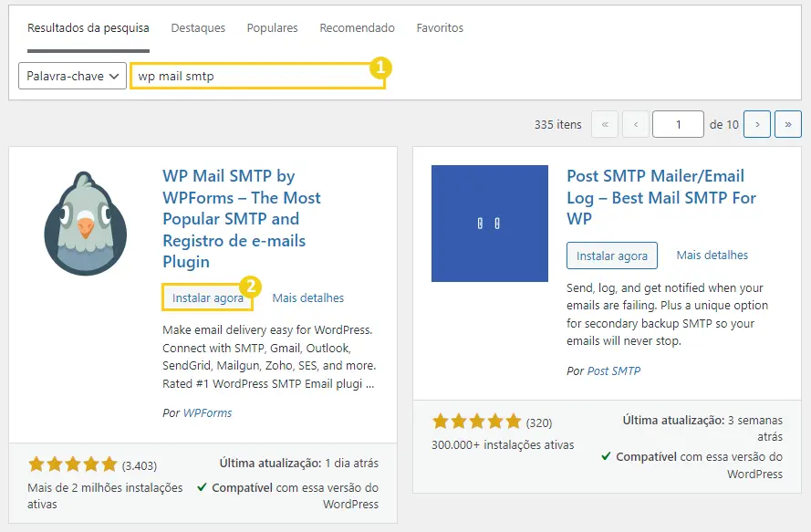Click 'Última atualização: 3 semanas atrás' text
Viewport: 811px width, 532px height.
point(702,429)
